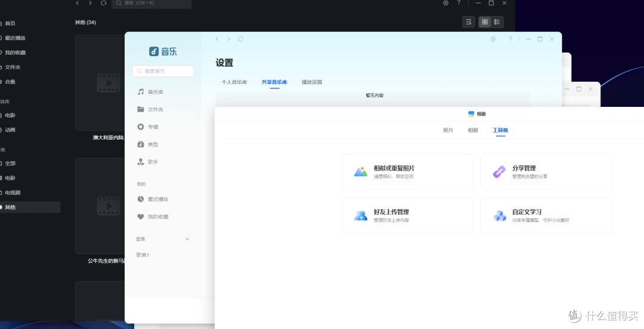Open the 澳大利亚内陆 video thumbnail
The width and height of the screenshot is (644, 329).
tap(100, 83)
